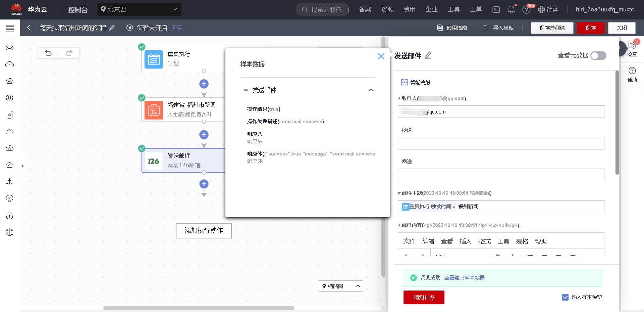Open the editor 表格 menu
The width and height of the screenshot is (644, 312).
point(522,241)
